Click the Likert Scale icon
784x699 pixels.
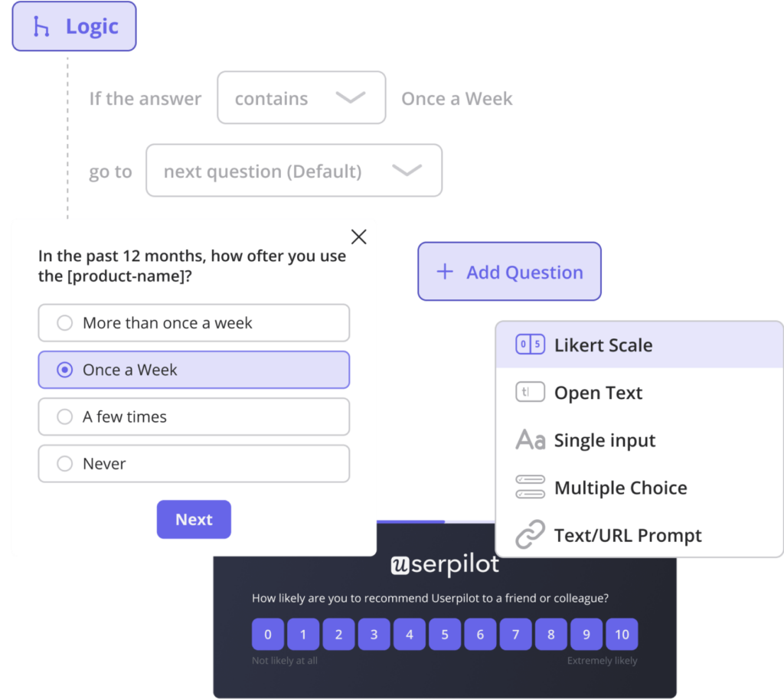pos(530,345)
